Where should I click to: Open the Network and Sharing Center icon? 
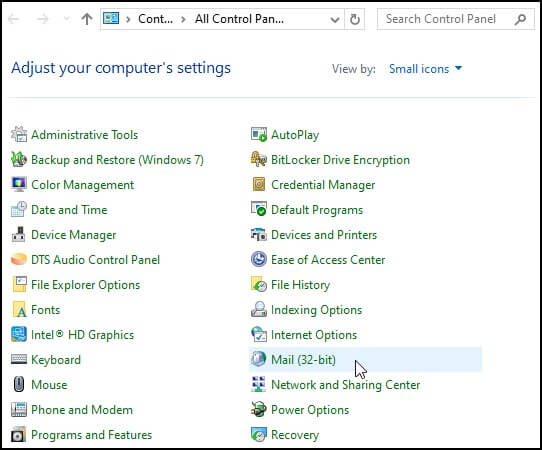(259, 384)
